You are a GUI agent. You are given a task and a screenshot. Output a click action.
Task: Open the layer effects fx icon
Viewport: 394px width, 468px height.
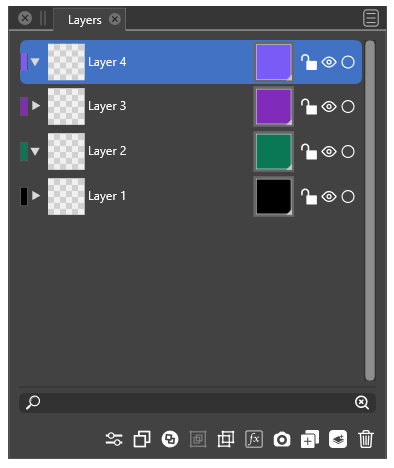[x=254, y=439]
